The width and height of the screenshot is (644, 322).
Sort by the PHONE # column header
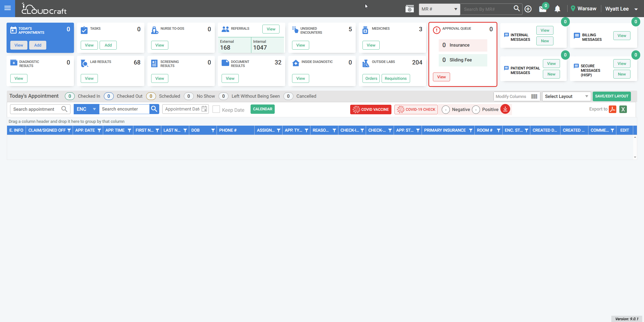coord(228,130)
